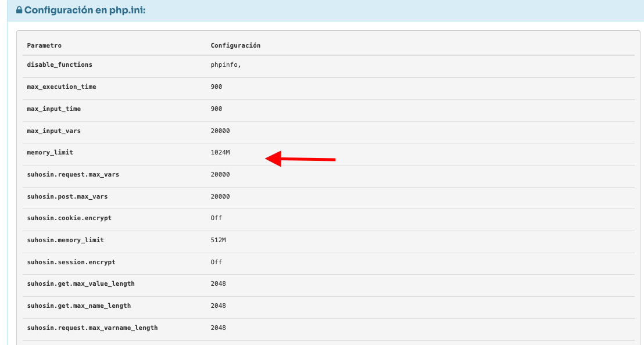Click the 20000 value for max_input_vars

click(x=220, y=131)
